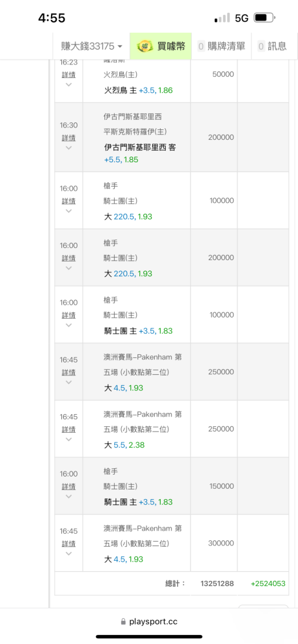Expand the 賺大錢33175 account dropdown
Screen dimensions: 298x644
point(92,46)
